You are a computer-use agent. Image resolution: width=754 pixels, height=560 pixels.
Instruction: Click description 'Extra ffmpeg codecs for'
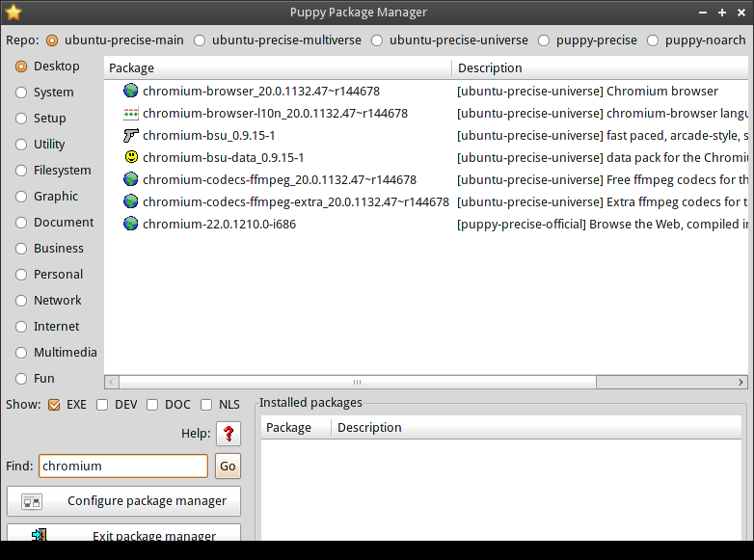(x=602, y=201)
